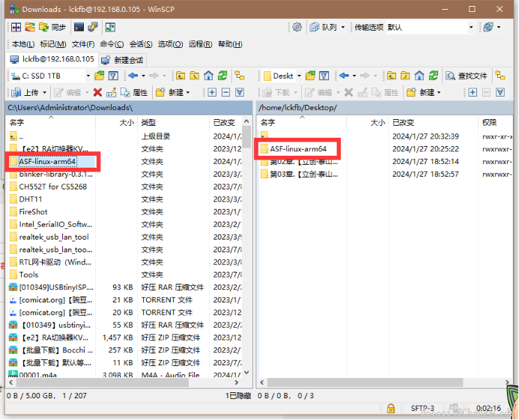
Task: Click remote panel parent directory icon
Action: pos(391,76)
